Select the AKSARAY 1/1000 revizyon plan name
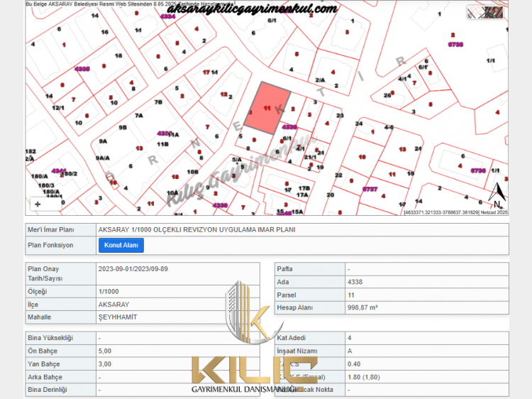Image resolution: width=532 pixels, height=399 pixels. [x=196, y=229]
